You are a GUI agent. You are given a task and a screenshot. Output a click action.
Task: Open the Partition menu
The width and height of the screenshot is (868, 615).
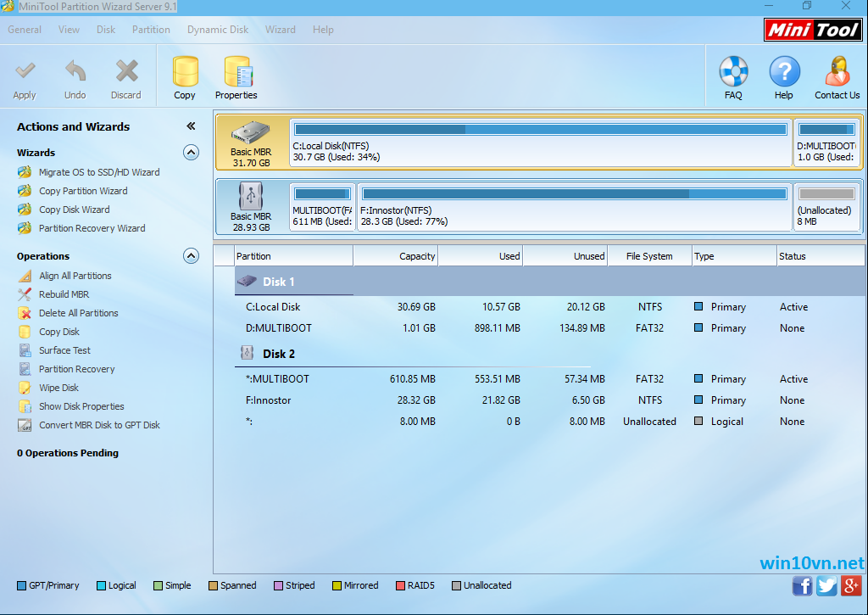[151, 30]
